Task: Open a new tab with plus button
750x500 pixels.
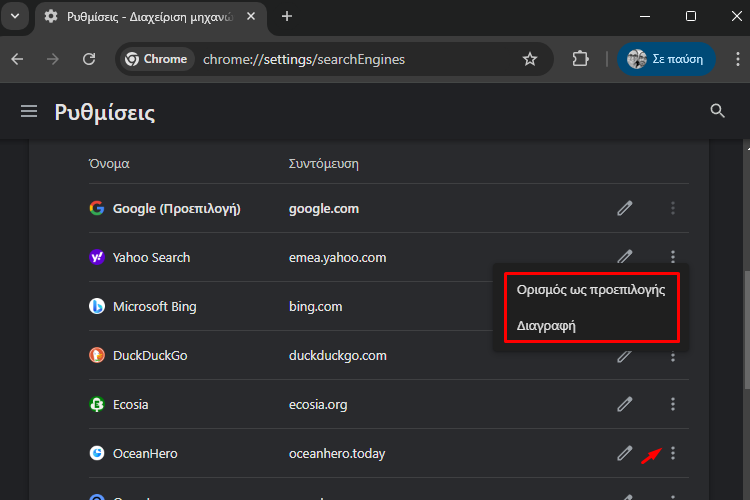Action: point(287,16)
